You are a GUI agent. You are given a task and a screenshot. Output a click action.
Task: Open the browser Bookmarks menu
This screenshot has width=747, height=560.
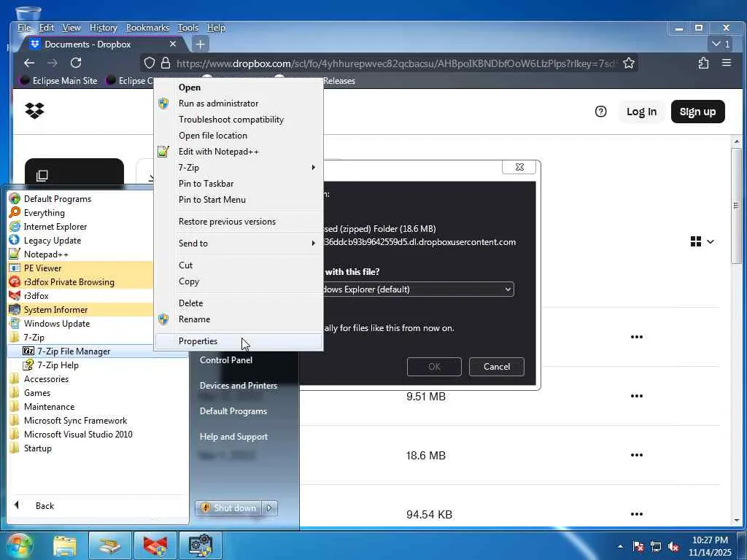pos(147,28)
